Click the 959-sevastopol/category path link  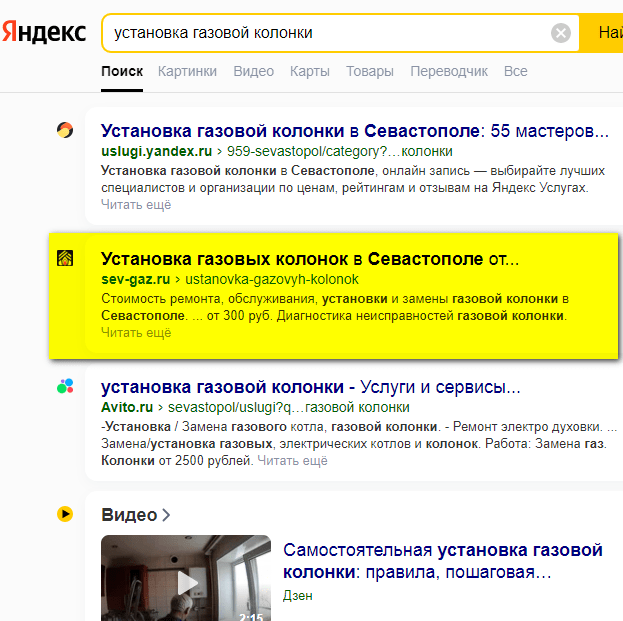point(340,151)
